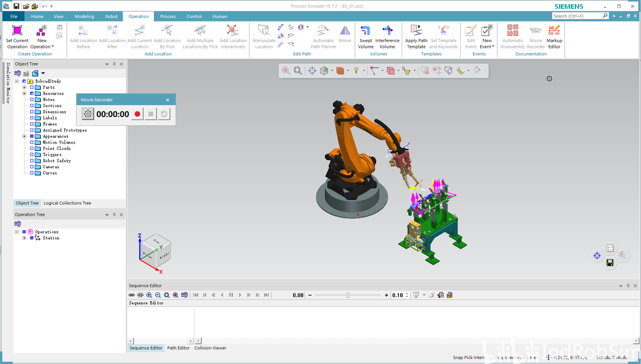Open Operation Tree panel options dropdown
641x364 pixels.
point(106,215)
